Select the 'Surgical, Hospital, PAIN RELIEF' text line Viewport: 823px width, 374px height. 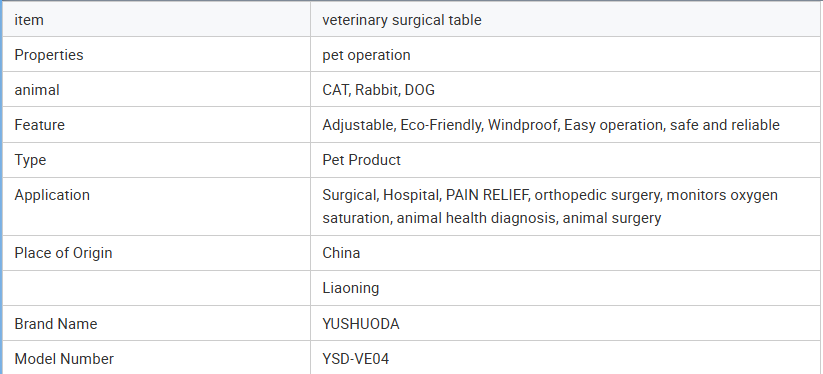pyautogui.click(x=426, y=195)
